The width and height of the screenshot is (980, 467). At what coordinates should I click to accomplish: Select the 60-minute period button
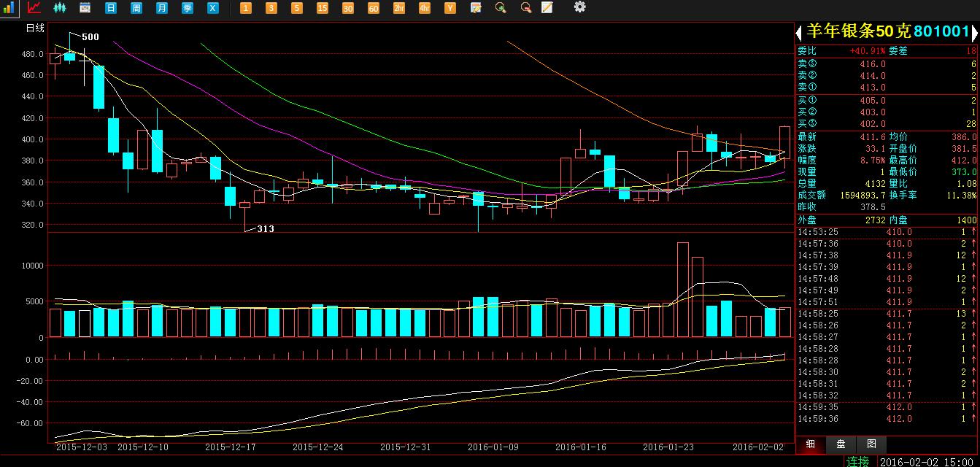pyautogui.click(x=374, y=7)
